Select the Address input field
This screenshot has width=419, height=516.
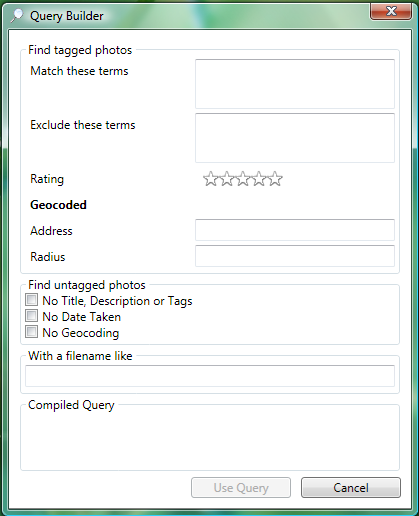tap(295, 230)
